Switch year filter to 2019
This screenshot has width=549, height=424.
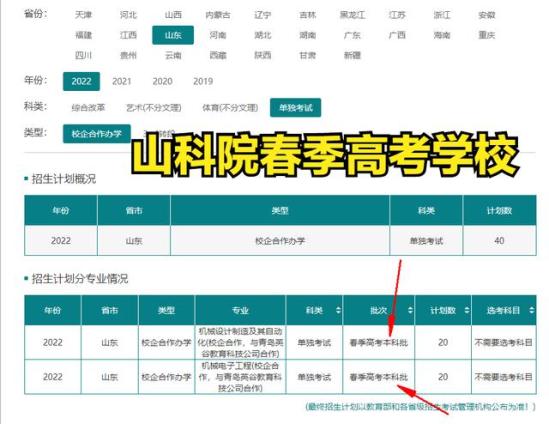click(x=203, y=81)
